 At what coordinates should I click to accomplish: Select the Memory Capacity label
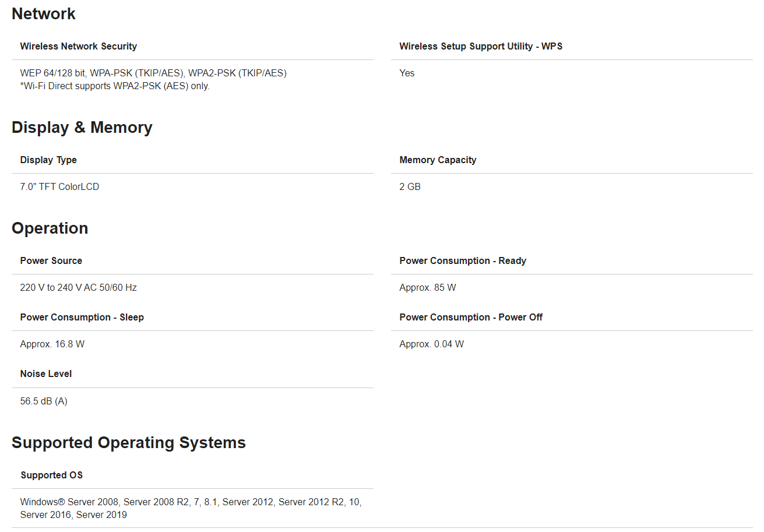(438, 160)
